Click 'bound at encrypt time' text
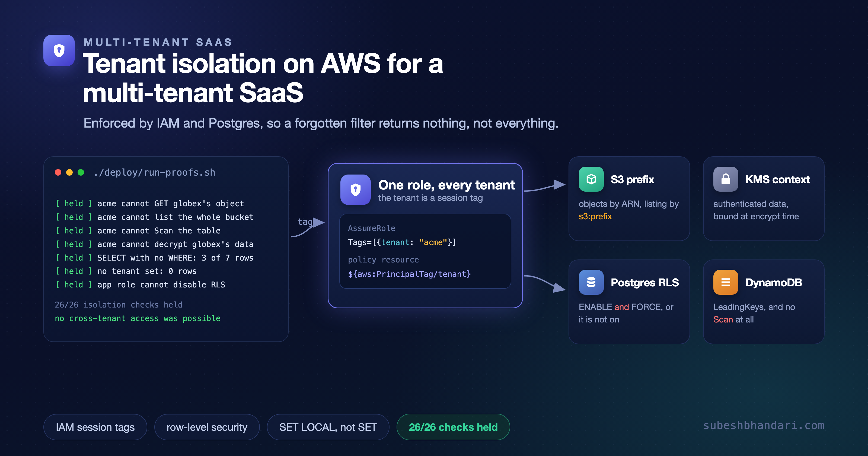This screenshot has height=456, width=868. click(x=756, y=216)
